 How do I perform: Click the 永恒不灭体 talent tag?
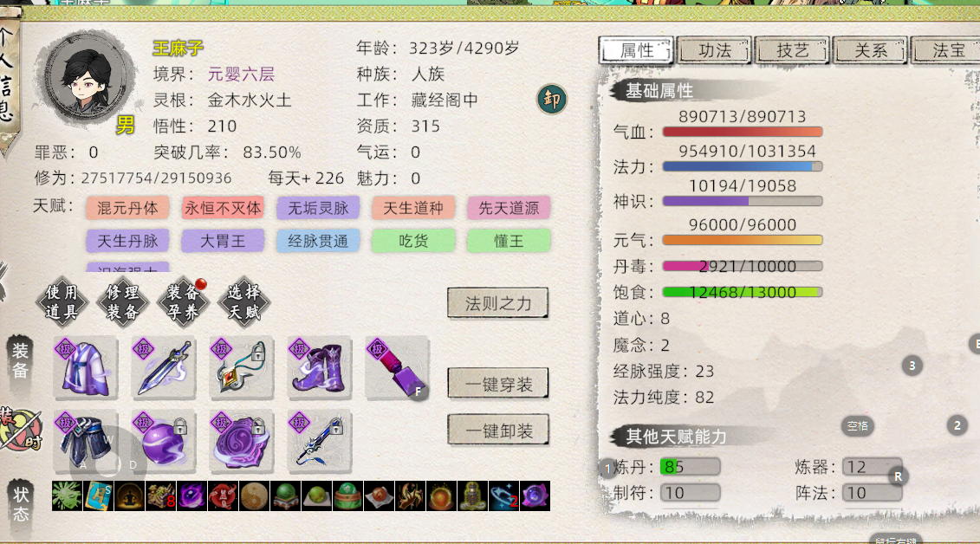(223, 208)
